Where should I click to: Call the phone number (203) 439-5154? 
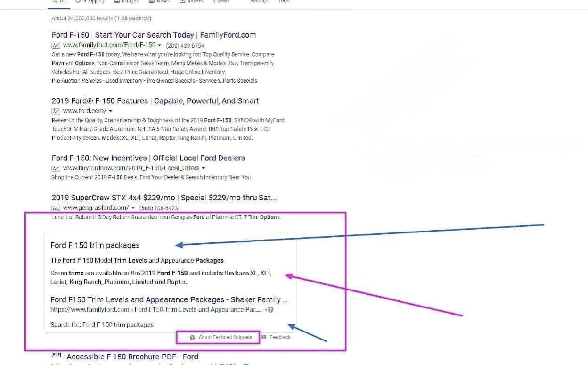pos(185,46)
